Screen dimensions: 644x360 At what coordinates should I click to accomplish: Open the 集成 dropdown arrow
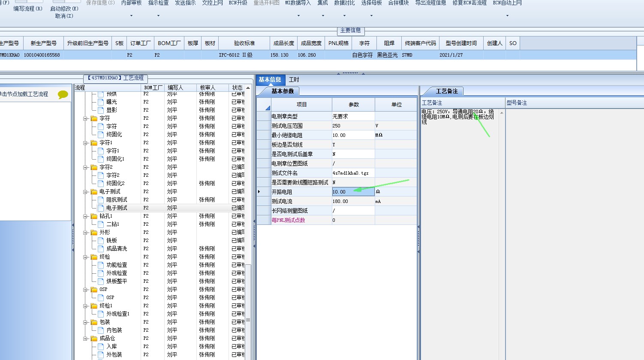click(x=322, y=16)
